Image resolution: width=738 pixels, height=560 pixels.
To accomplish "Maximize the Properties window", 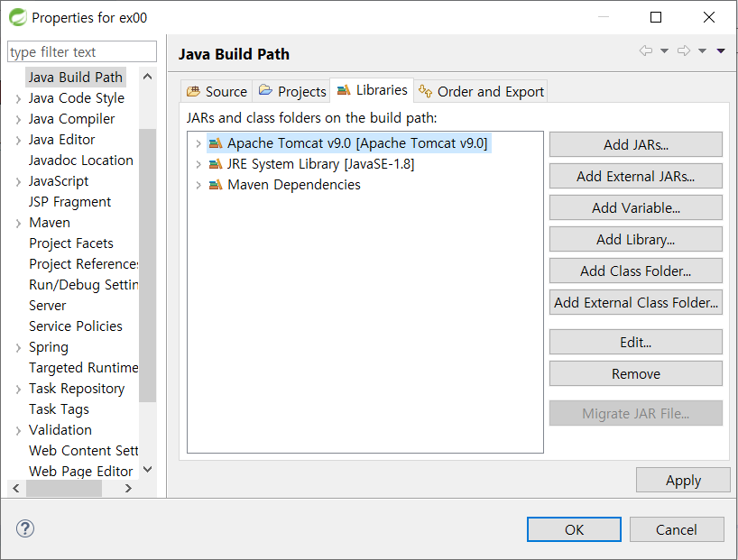I will click(656, 17).
